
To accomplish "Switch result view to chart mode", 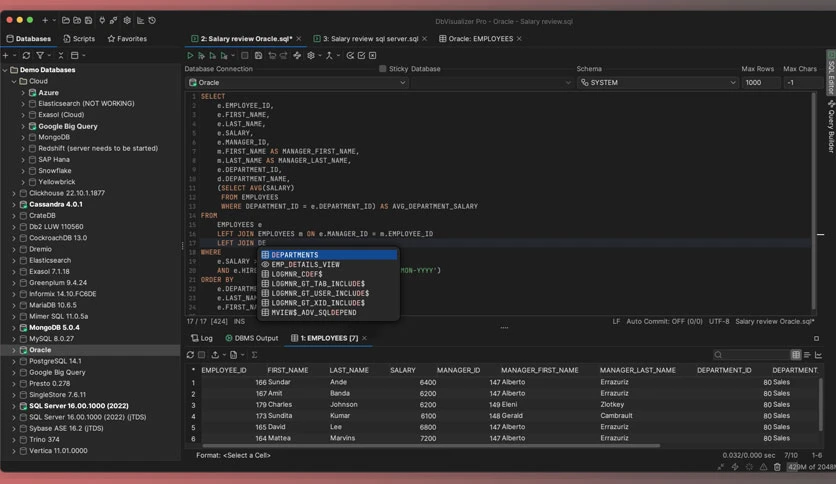I will [x=818, y=355].
